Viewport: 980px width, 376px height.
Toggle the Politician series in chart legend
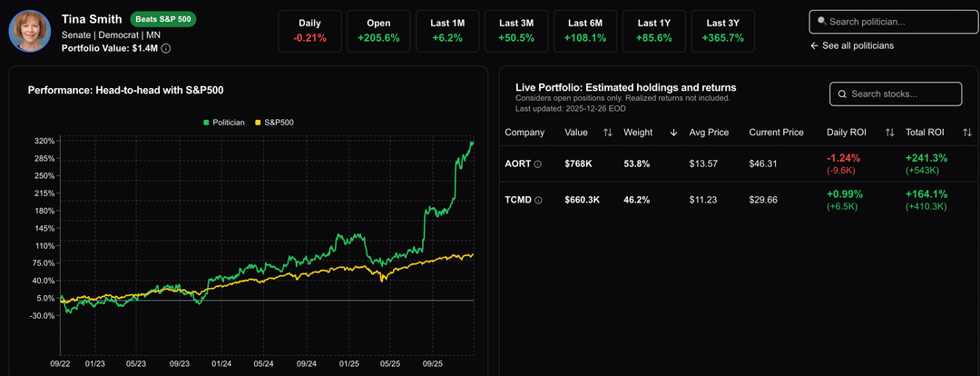click(x=223, y=122)
